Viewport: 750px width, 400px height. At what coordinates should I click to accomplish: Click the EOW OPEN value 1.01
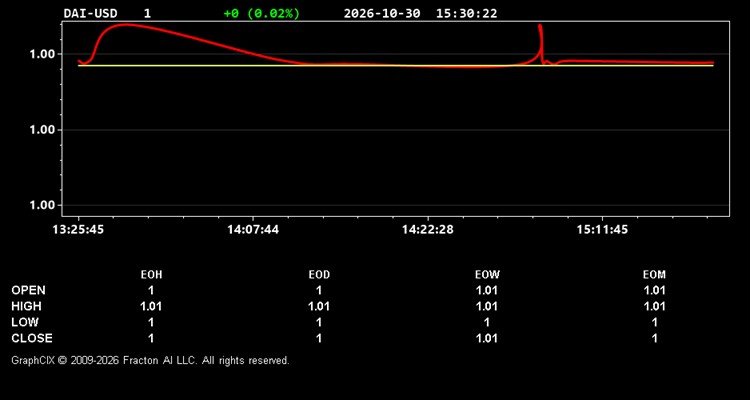point(487,290)
